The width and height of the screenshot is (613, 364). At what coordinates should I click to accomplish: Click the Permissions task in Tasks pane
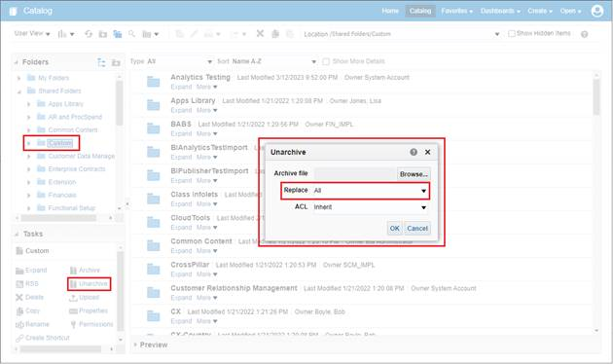click(x=91, y=324)
